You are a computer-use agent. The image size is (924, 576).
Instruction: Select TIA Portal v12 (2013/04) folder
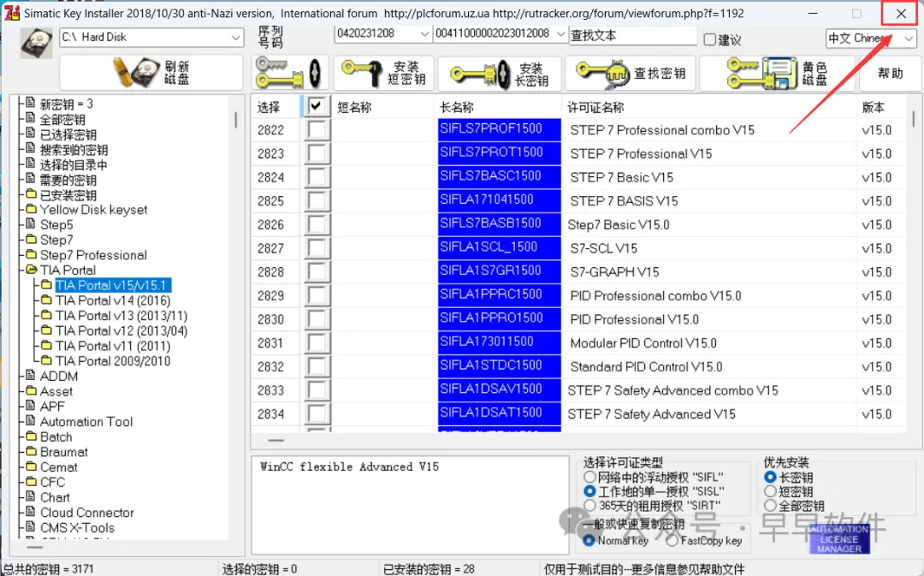[x=121, y=330]
